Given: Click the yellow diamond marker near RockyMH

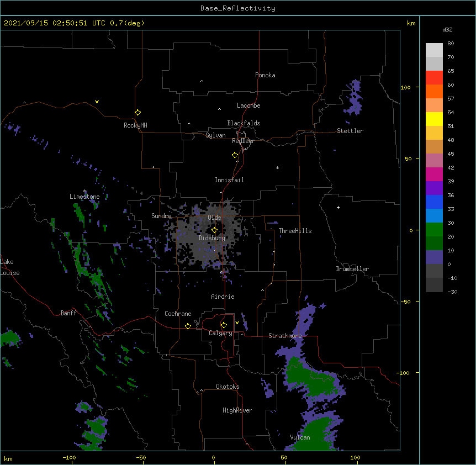Looking at the screenshot, I should (137, 112).
